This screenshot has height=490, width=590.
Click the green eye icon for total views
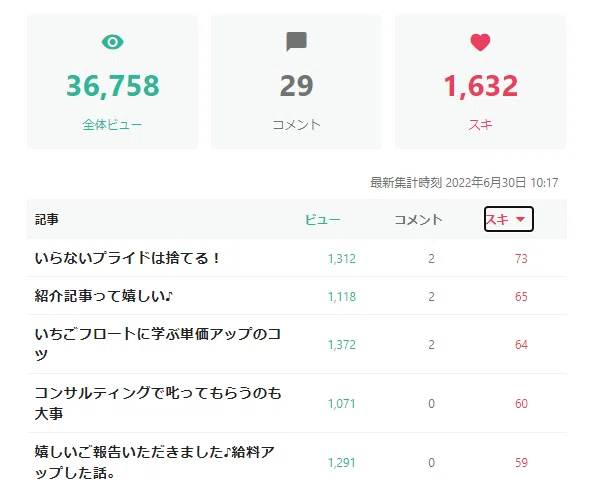coord(113,42)
